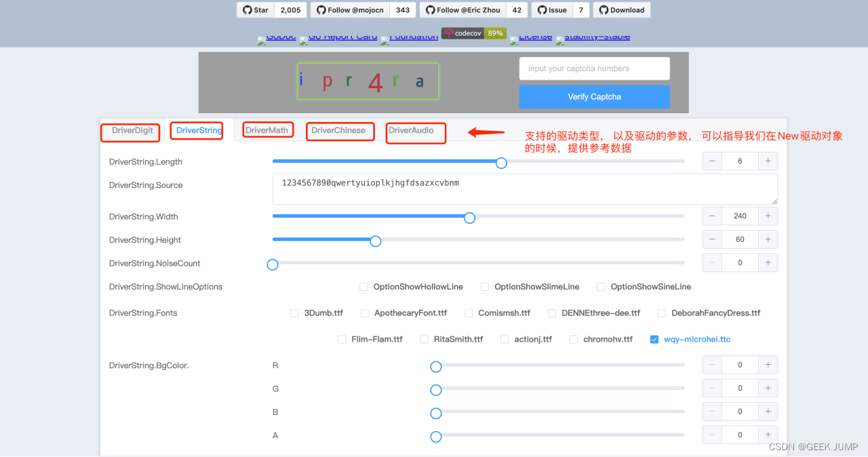Select the DriverAudio tab
The height and width of the screenshot is (457, 868).
point(411,130)
